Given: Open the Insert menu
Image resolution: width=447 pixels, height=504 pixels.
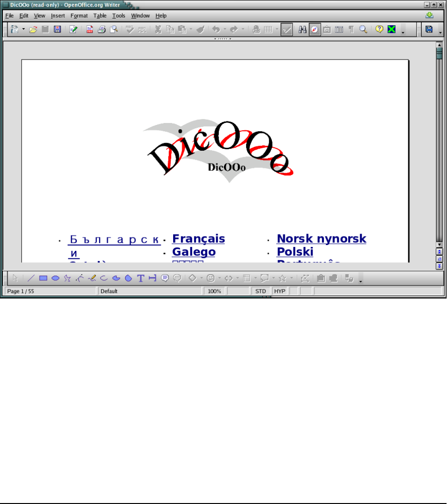Looking at the screenshot, I should point(58,15).
